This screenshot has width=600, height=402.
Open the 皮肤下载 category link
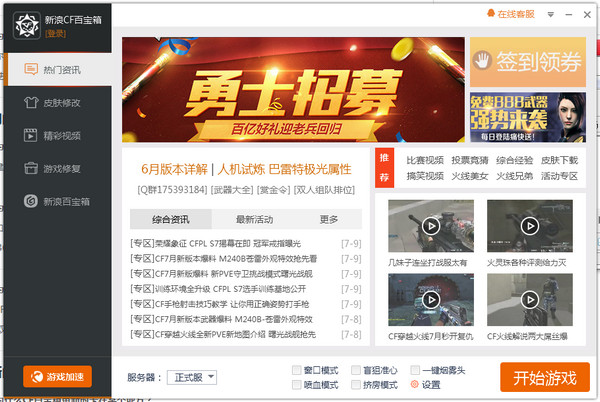click(x=559, y=160)
